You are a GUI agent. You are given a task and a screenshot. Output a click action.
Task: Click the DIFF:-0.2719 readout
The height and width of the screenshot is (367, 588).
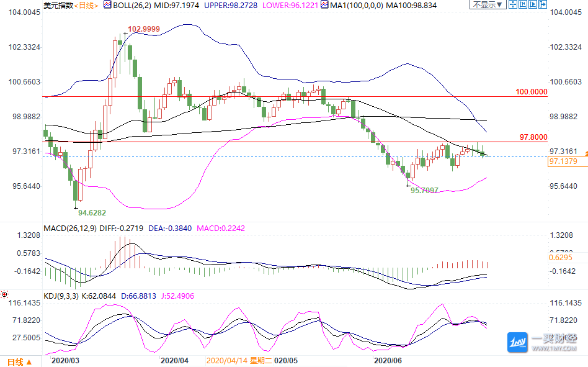(x=121, y=228)
